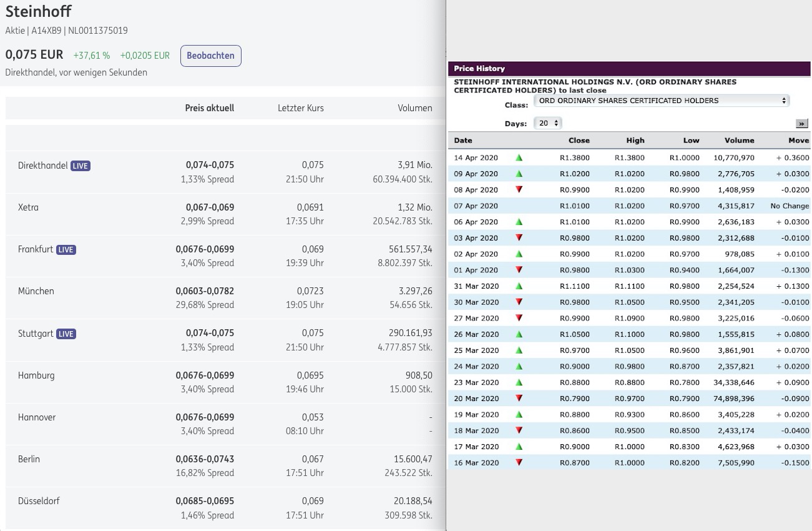The width and height of the screenshot is (812, 531).
Task: Click the Preis aktuell column header
Action: [x=209, y=108]
